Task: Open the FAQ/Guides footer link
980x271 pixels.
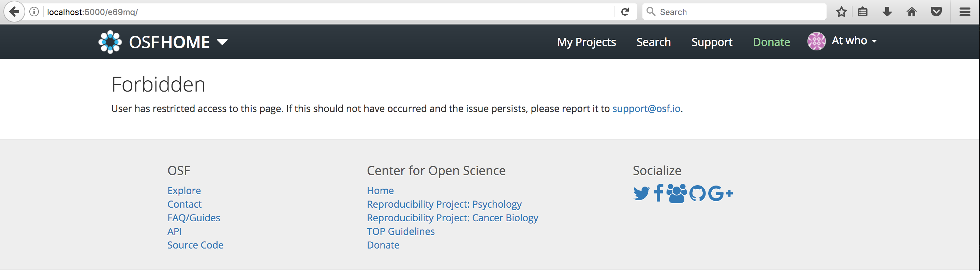Action: coord(194,218)
